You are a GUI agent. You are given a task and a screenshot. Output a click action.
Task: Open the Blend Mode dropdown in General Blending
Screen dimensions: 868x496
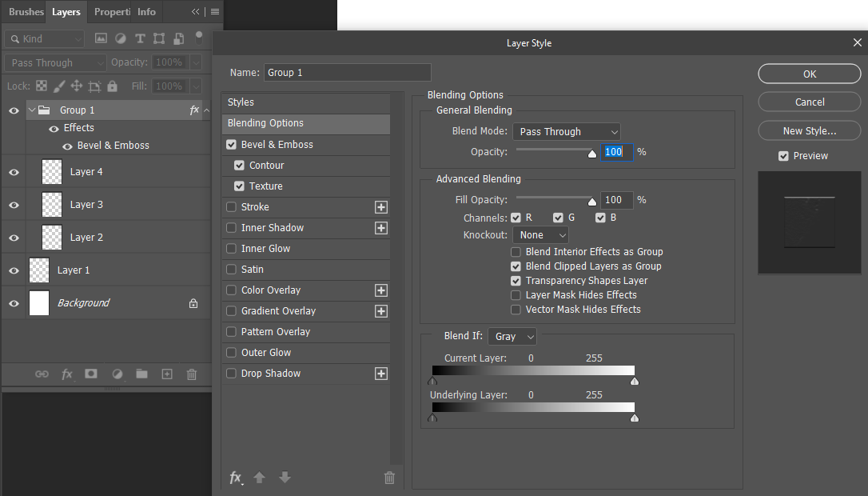567,132
